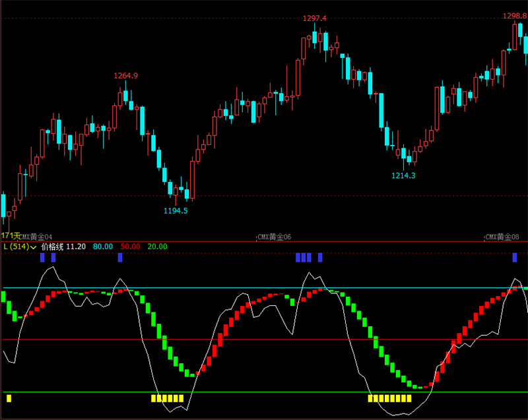Click the green 20.00 level value
This screenshot has height=420, width=528.
tap(157, 247)
